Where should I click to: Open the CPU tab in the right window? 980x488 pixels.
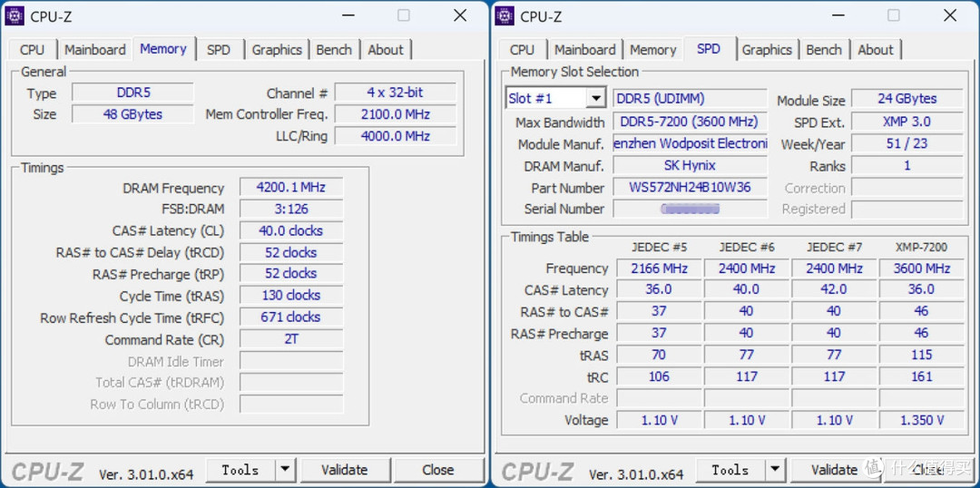click(x=522, y=50)
